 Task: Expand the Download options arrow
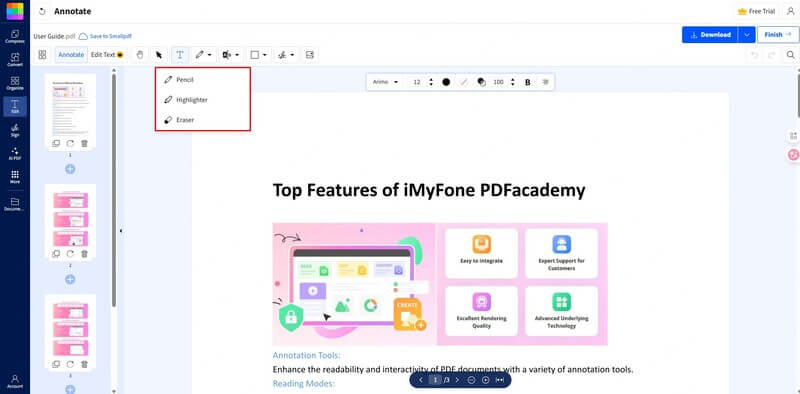[x=746, y=35]
